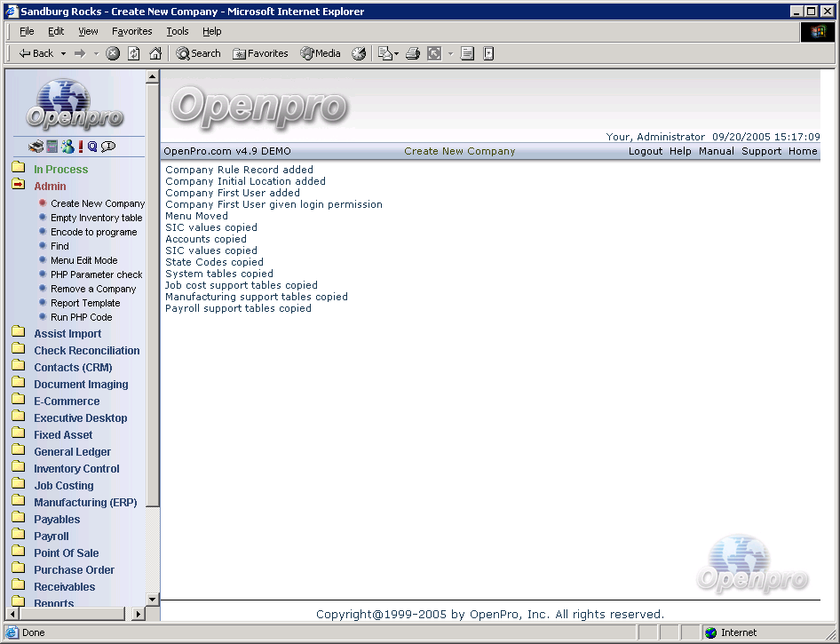Collapse the Admin folder
The width and height of the screenshot is (840, 644).
pyautogui.click(x=50, y=187)
